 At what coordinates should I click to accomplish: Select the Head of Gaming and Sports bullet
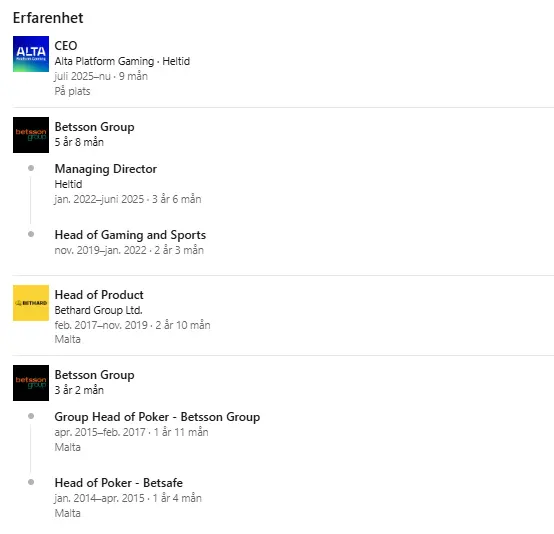(31, 234)
